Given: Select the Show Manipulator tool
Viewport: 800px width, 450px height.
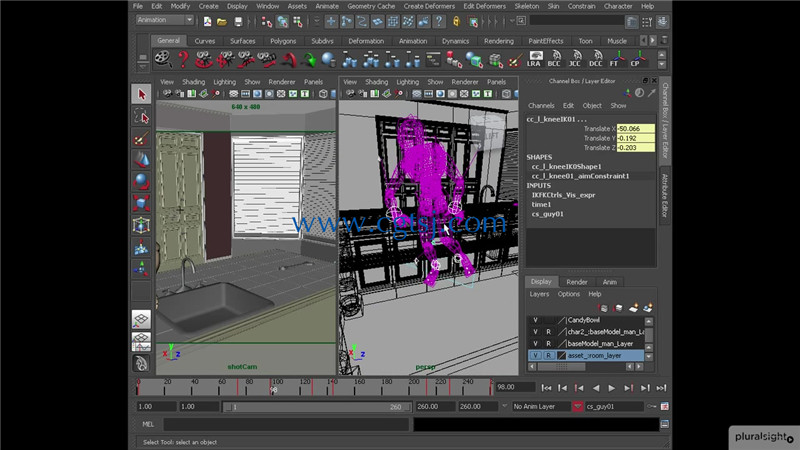Looking at the screenshot, I should pyautogui.click(x=141, y=268).
